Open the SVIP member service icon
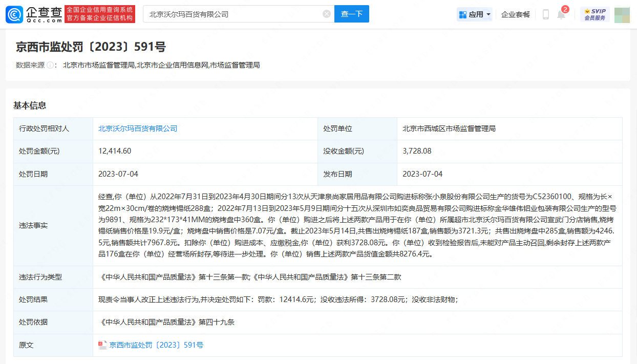This screenshot has width=637, height=364. pos(595,14)
